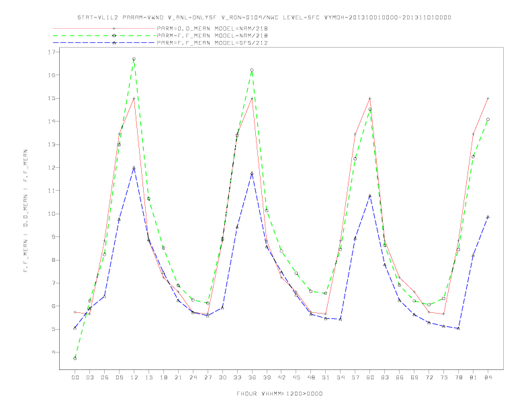Click blue triangle marker at hour 84

pos(488,217)
